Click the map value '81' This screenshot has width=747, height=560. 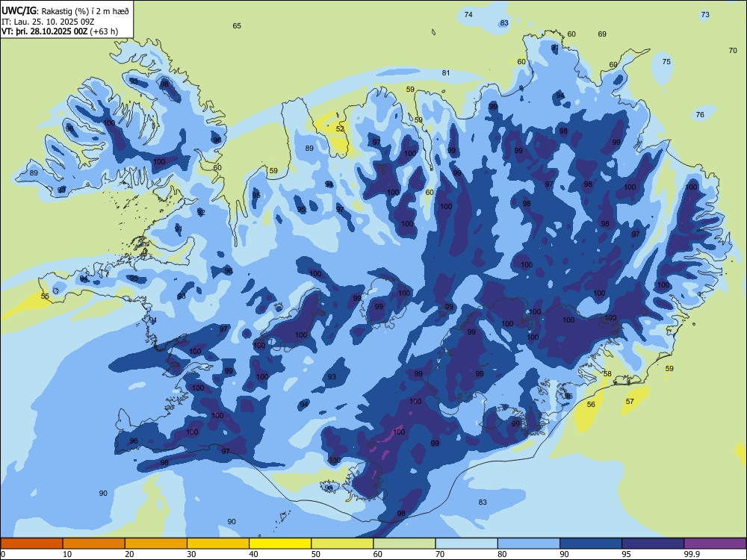pyautogui.click(x=446, y=73)
